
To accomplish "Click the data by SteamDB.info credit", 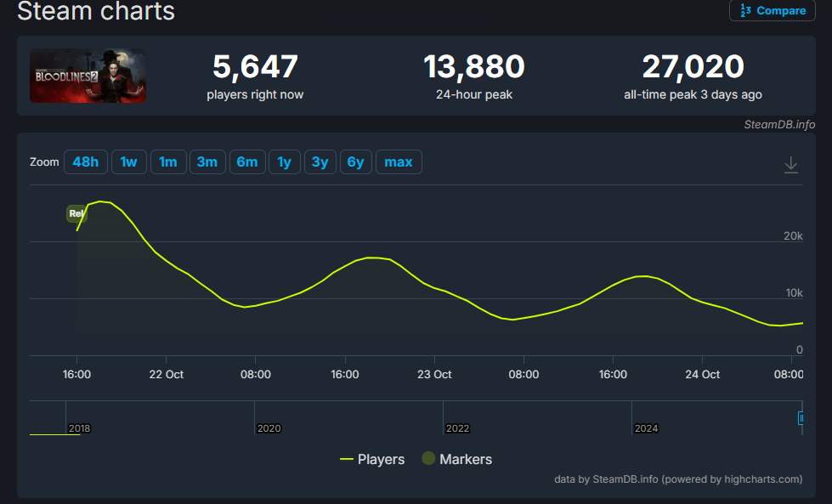I will 678,479.
